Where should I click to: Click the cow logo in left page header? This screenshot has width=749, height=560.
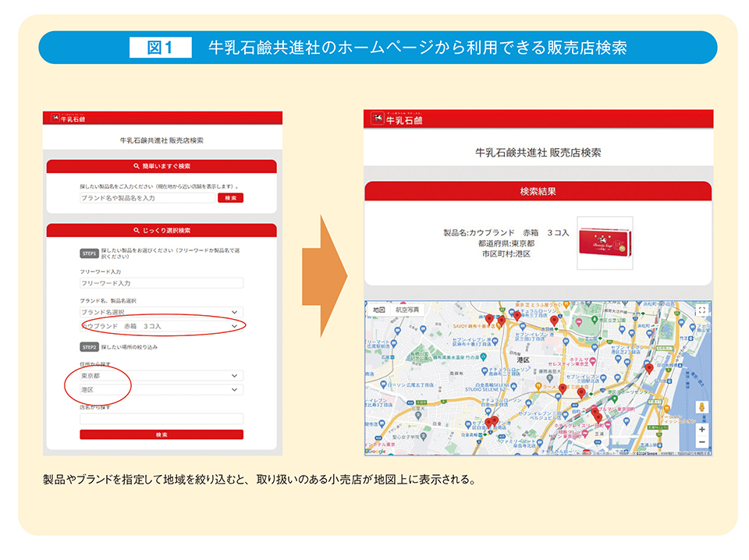[x=55, y=118]
